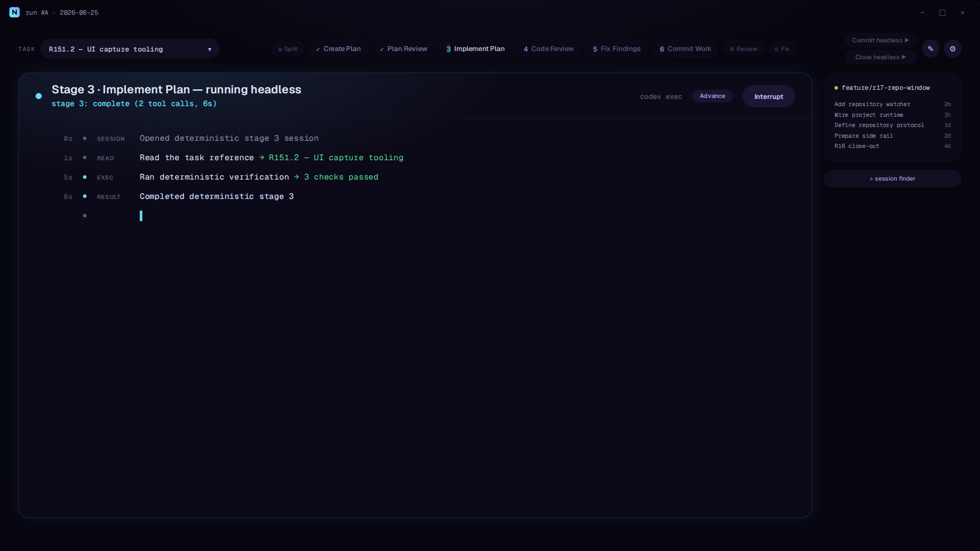
Task: Select the Add repository watcher commit
Action: pyautogui.click(x=892, y=104)
